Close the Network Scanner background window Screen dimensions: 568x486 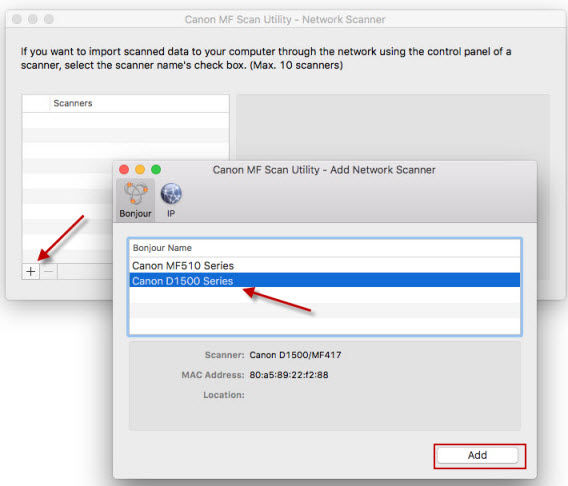17,19
